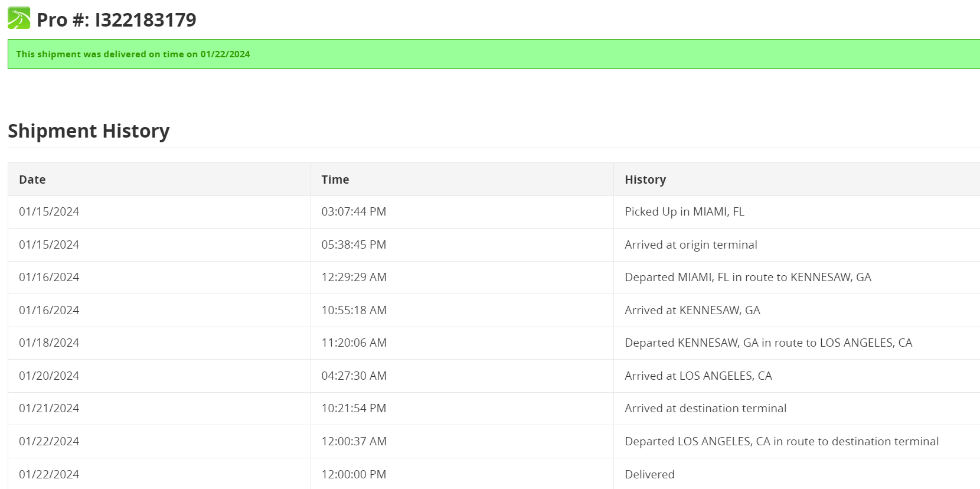Select the time 10:21:54 PM
Screen dimensions: 980x489
pos(354,408)
